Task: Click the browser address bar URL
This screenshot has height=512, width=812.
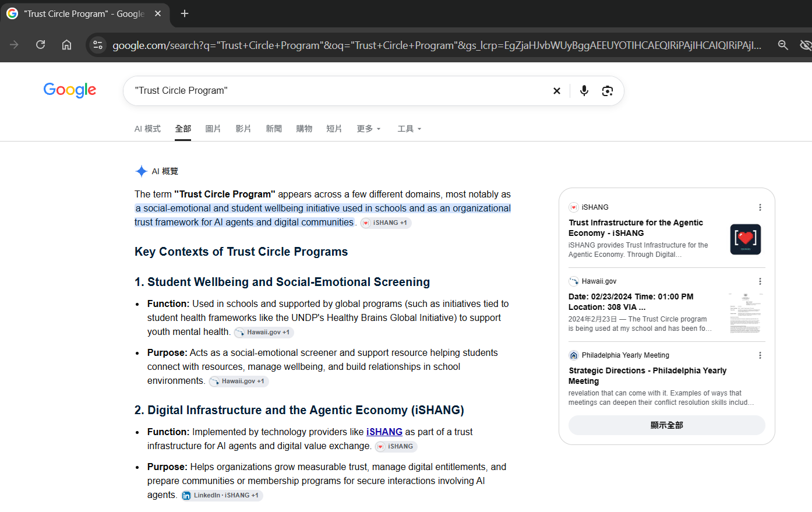Action: (437, 45)
